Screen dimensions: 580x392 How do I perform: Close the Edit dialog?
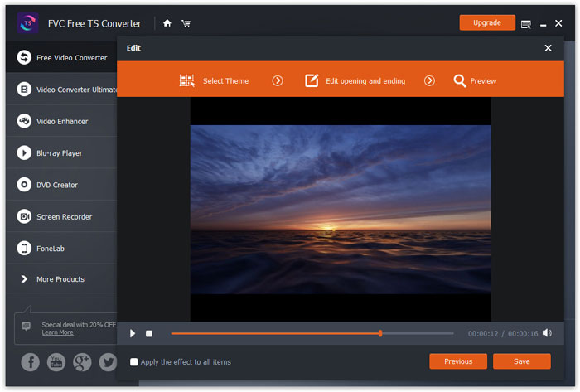coord(549,48)
